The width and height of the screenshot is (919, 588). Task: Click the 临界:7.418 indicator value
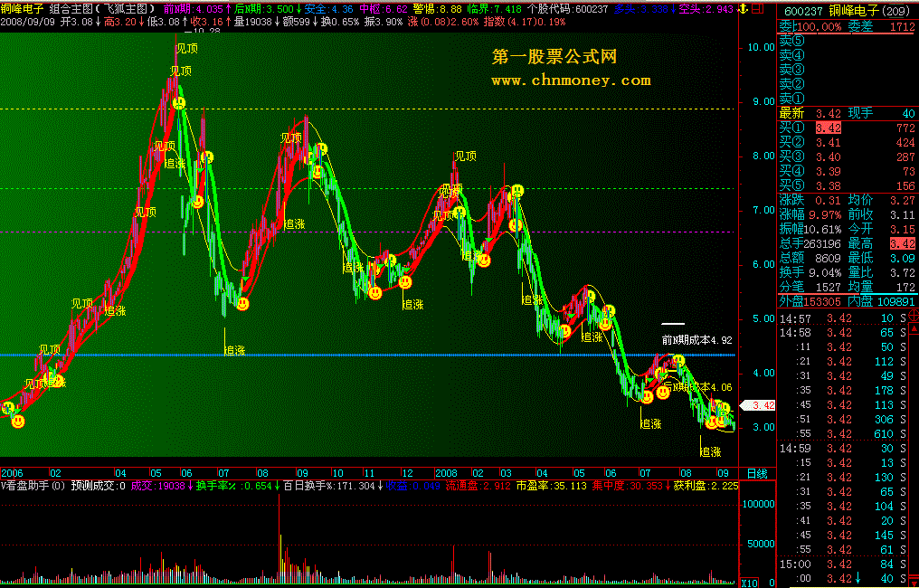[x=494, y=9]
